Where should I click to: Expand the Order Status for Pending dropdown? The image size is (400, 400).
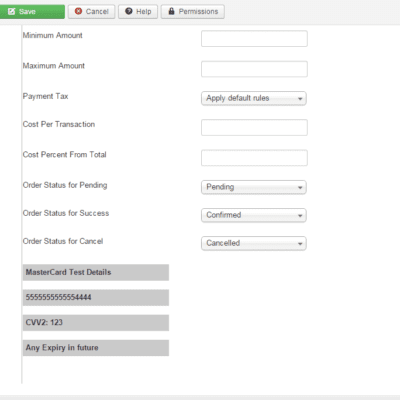(x=254, y=187)
